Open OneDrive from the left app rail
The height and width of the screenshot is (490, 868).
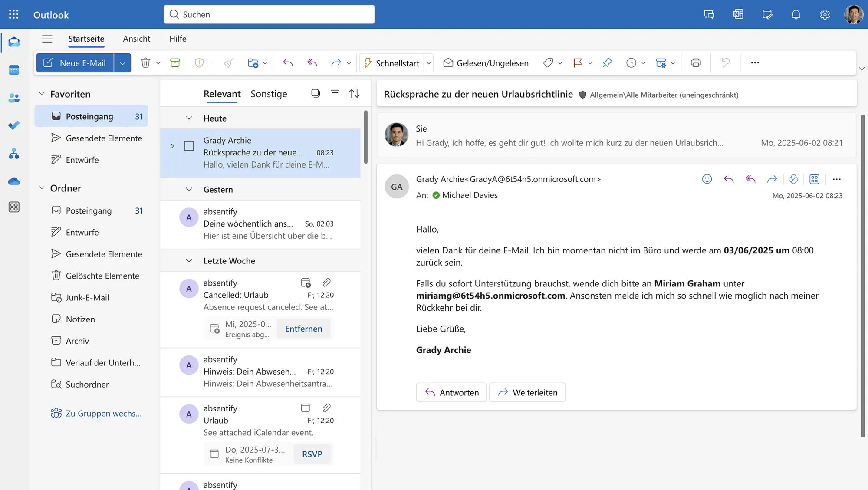click(14, 181)
